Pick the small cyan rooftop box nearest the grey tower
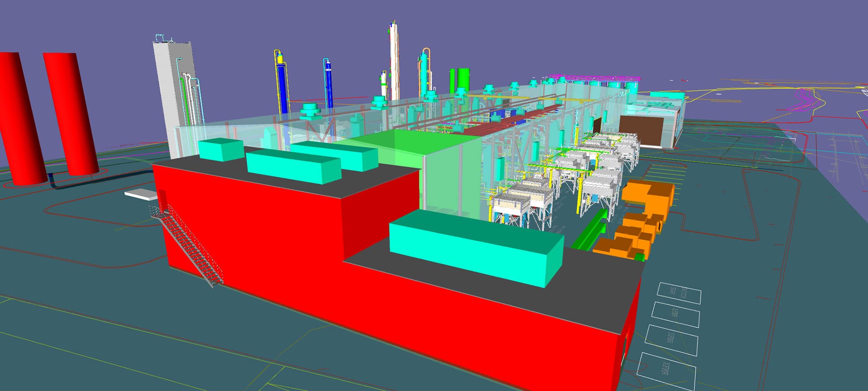Image resolution: width=868 pixels, height=391 pixels. pos(221,149)
